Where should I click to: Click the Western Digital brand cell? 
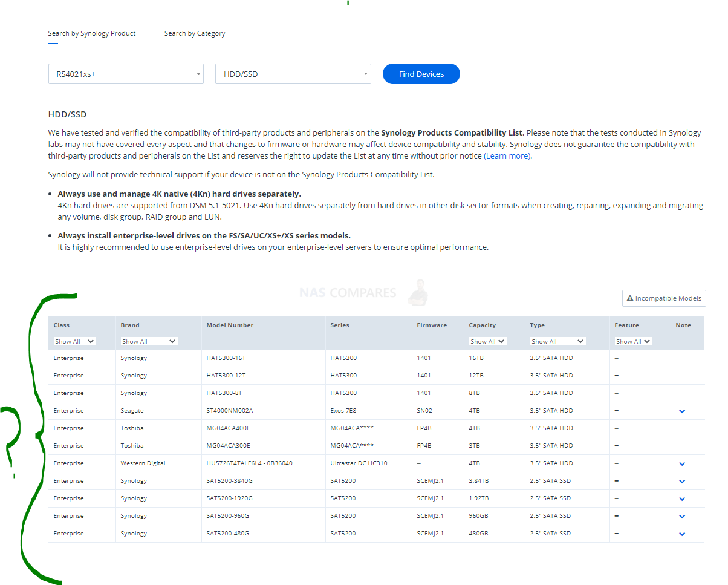tap(143, 463)
